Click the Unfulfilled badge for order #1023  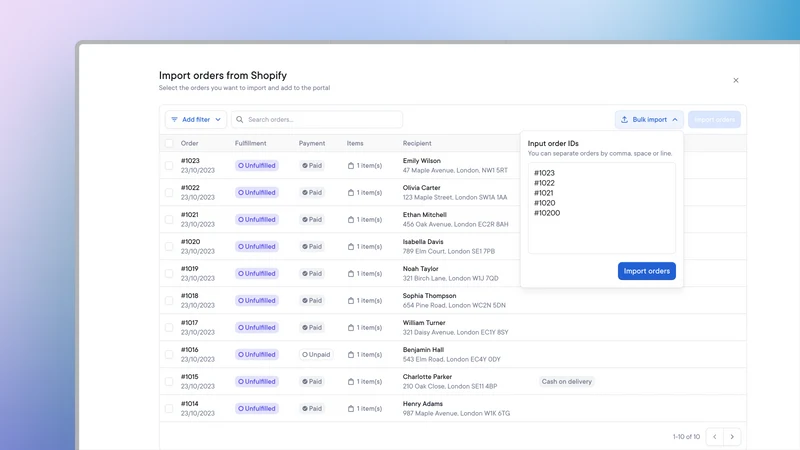pos(257,165)
